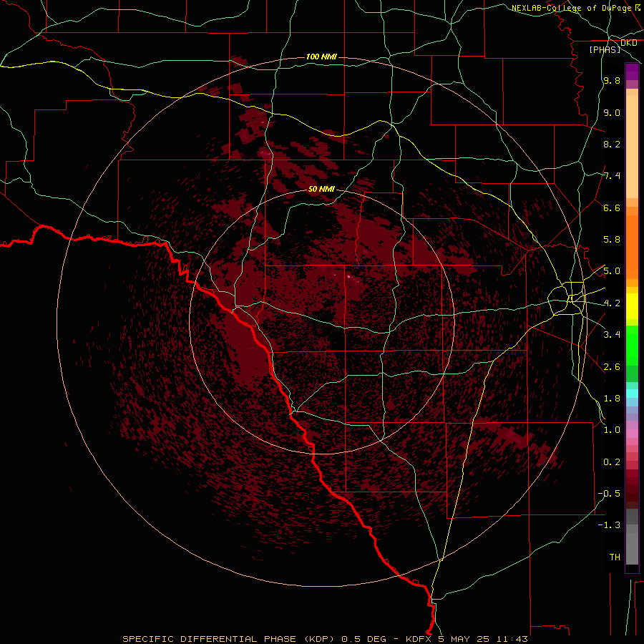Click the 1.0 legend value
Image resolution: width=644 pixels, height=644 pixels.
point(612,430)
